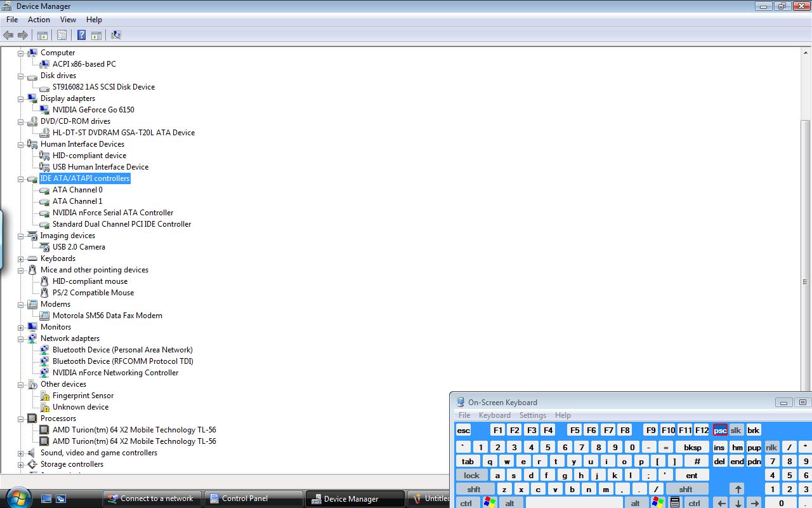Screen dimensions: 812x508
Task: Click the USB 2.0 Camera device icon
Action: tap(45, 247)
